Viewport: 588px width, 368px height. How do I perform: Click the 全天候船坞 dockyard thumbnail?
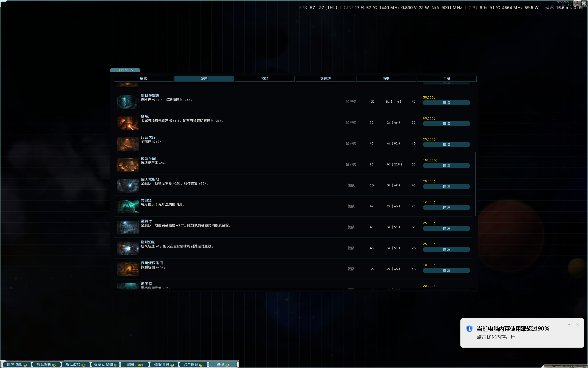(x=127, y=185)
